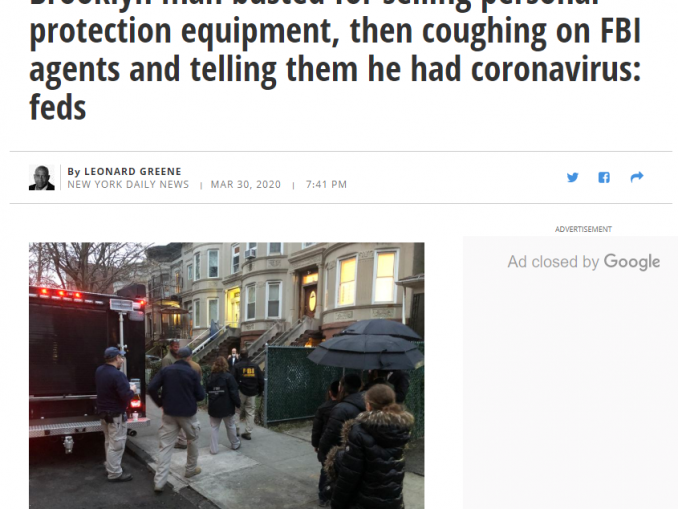The height and width of the screenshot is (509, 678).
Task: Open author Leonard Greene's profile link
Action: (133, 171)
